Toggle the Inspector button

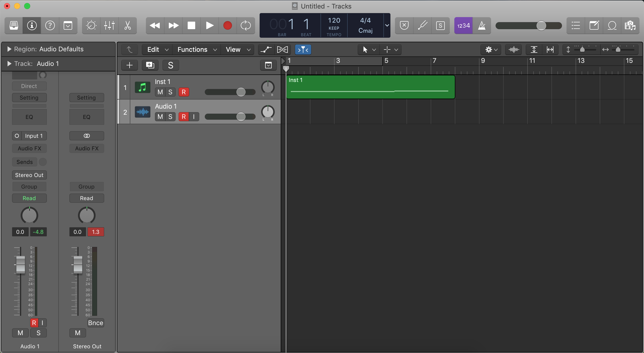[x=32, y=25]
